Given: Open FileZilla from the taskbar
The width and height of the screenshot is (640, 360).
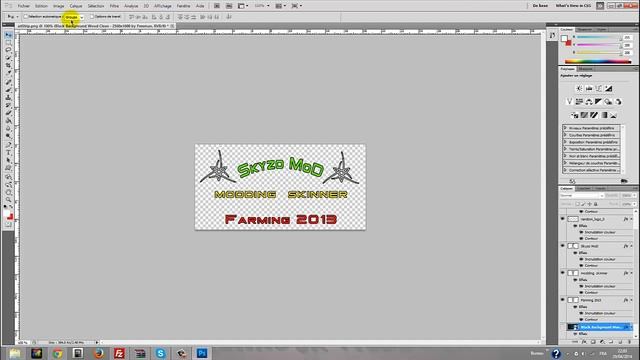Looking at the screenshot, I should pos(119,353).
